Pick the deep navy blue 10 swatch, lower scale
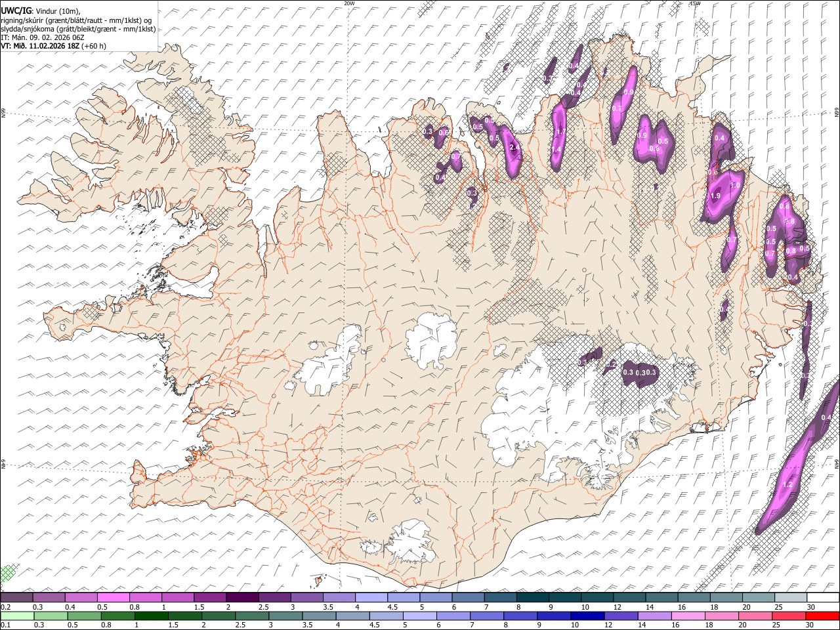The width and height of the screenshot is (840, 630). [587, 616]
